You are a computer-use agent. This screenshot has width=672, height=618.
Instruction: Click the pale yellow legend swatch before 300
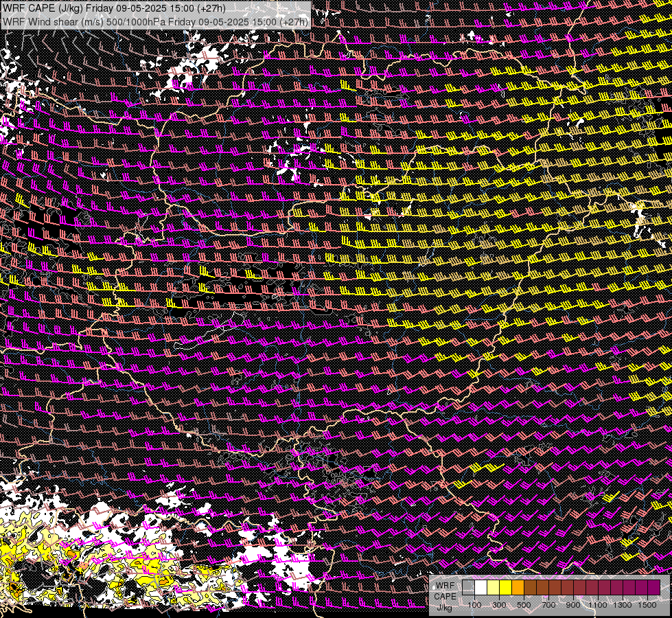494,588
